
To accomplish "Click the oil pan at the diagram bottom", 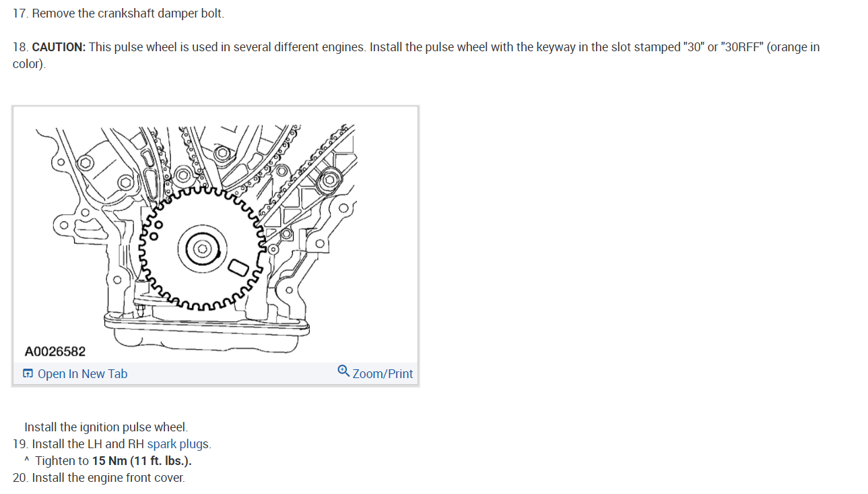I will coord(205,337).
